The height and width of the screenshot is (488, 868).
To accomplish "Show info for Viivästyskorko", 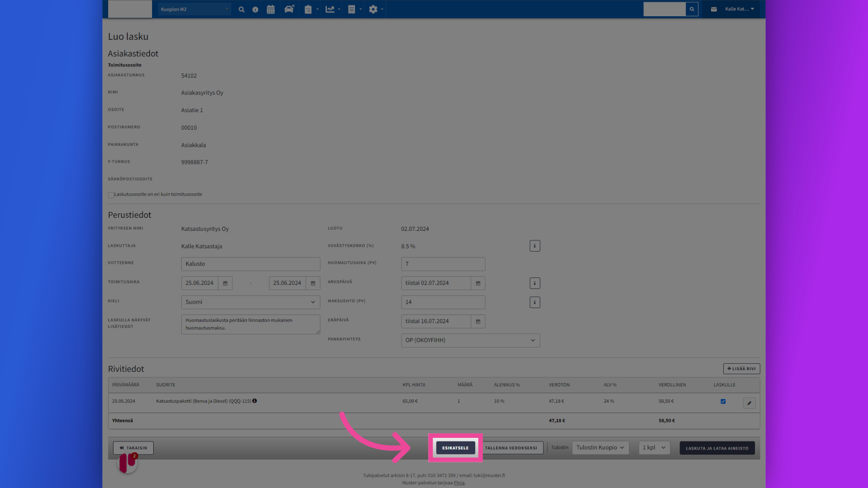I will click(535, 246).
